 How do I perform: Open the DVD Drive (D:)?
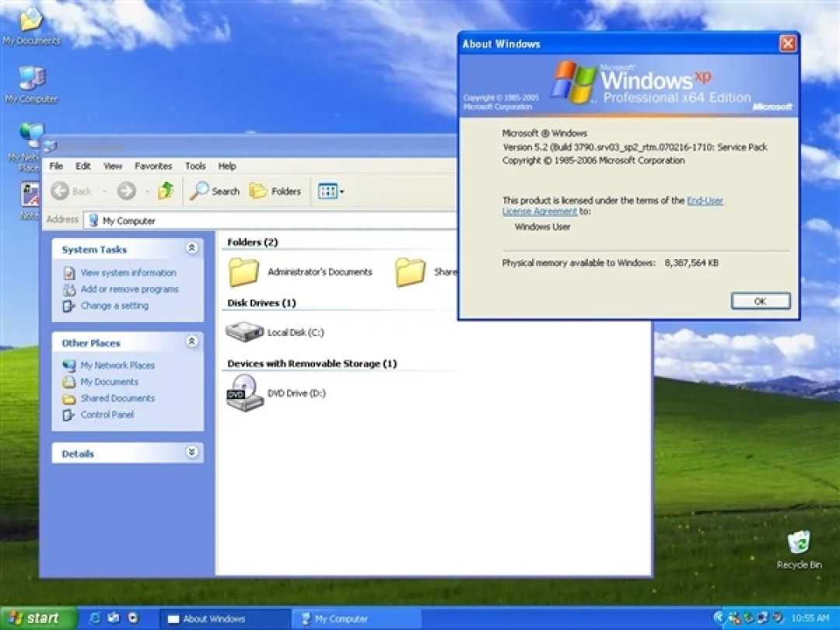click(245, 393)
